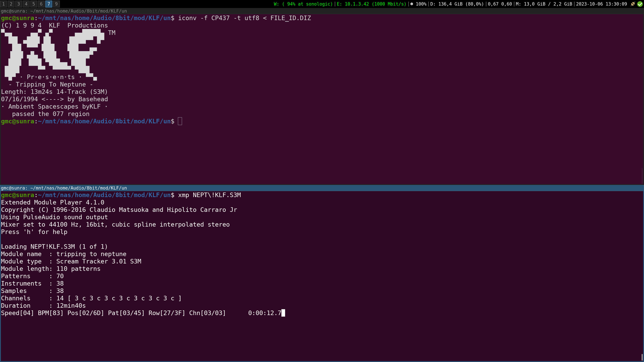Click the bottom terminal scrollbar thumb
This screenshot has width=644, height=362.
click(642, 357)
